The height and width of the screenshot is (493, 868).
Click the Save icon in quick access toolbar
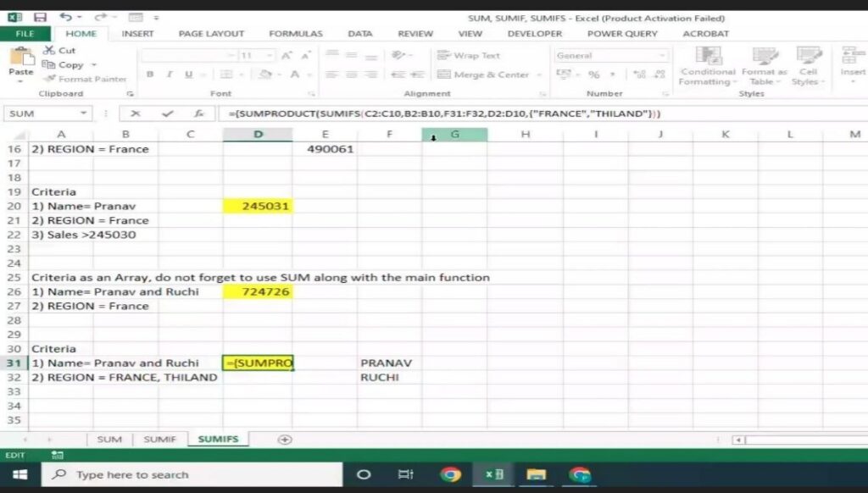point(40,17)
